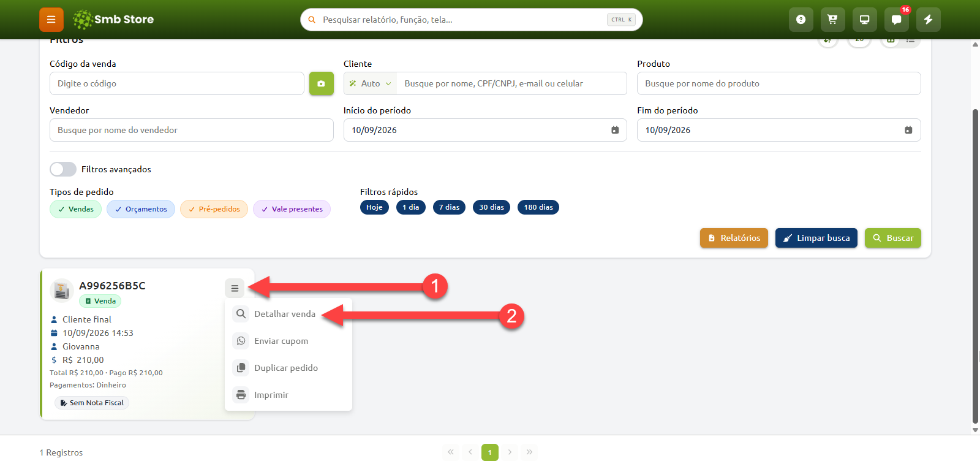Screen dimensions: 980x469
Task: Toggle the Orçamentos order type chip
Action: (141, 209)
